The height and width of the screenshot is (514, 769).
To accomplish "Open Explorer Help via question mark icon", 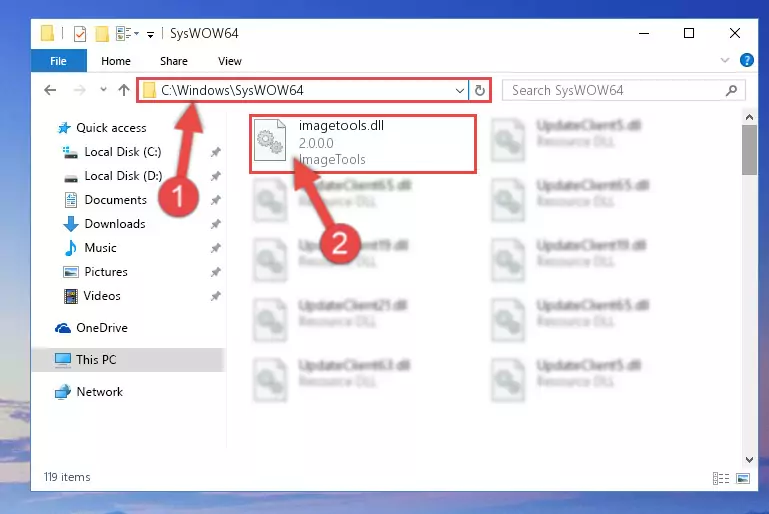I will 746,60.
